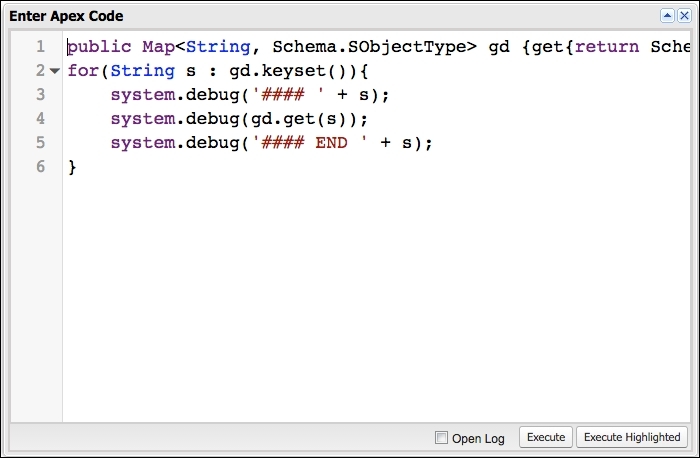700x458 pixels.
Task: Click line number 5 in gutter
Action: (40, 143)
